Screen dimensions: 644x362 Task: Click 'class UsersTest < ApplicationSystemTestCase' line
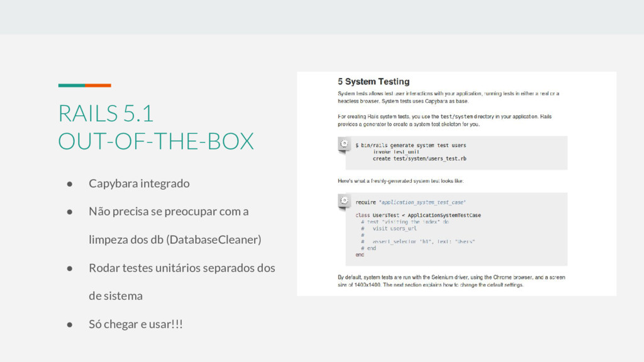pos(418,215)
